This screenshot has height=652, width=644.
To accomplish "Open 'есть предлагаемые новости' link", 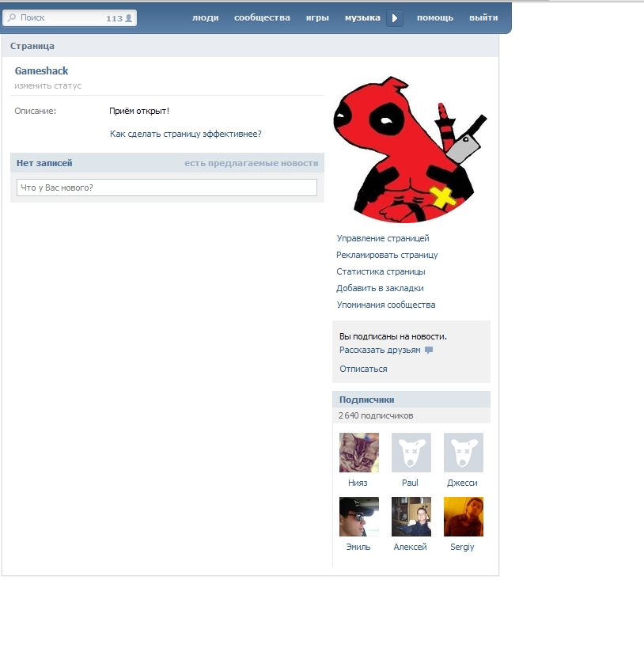I will [251, 163].
